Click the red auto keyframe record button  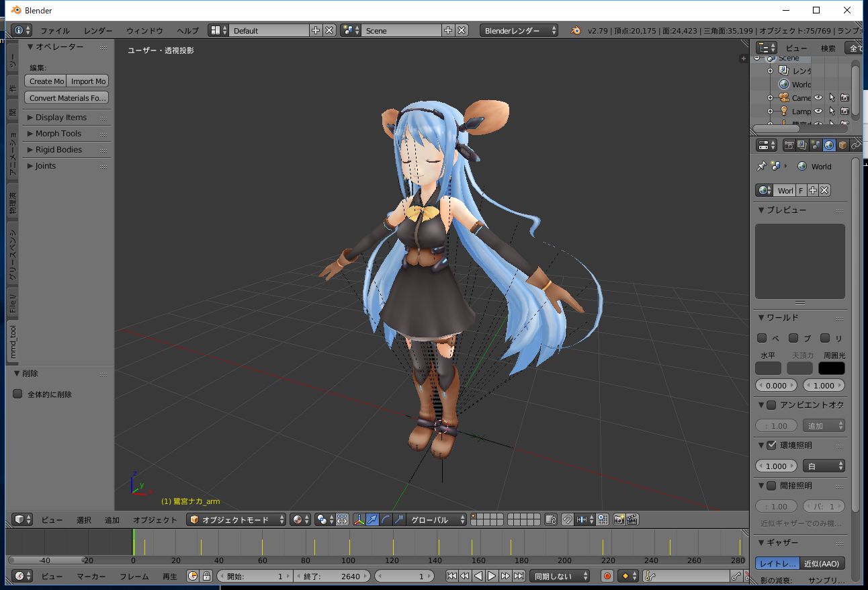(x=607, y=576)
